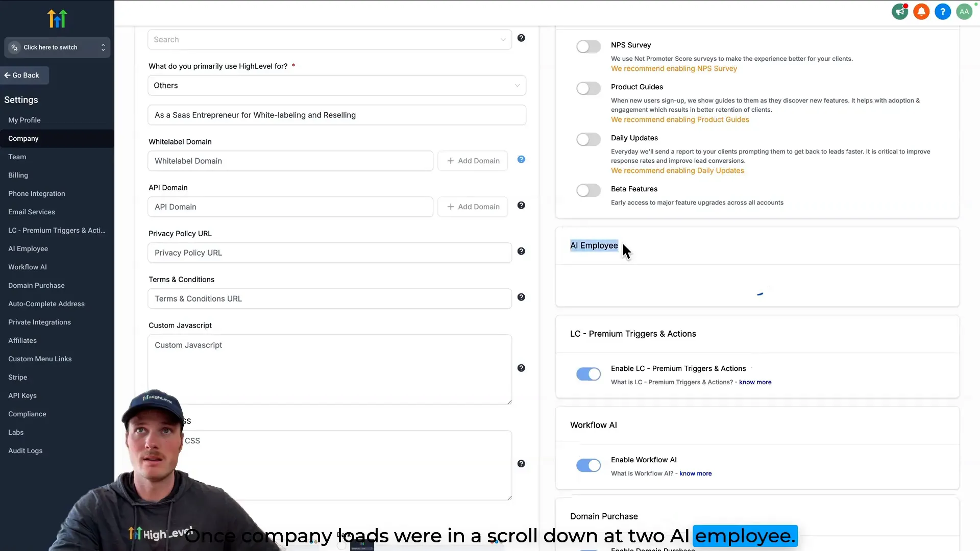
Task: Open Phone Integration settings
Action: coord(37,193)
